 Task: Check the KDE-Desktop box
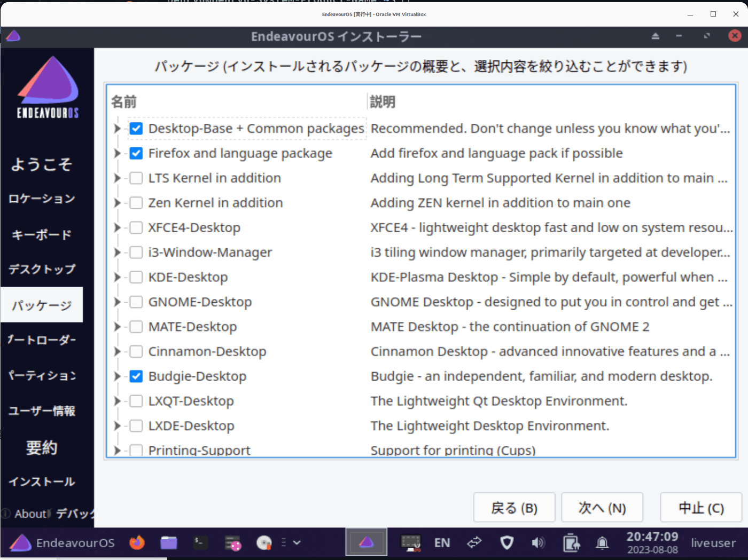(x=136, y=277)
